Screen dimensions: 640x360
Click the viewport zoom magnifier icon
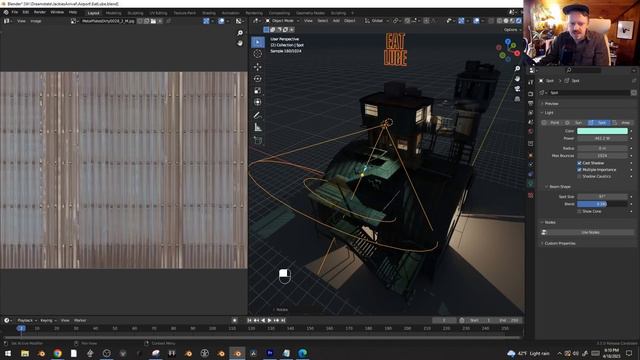[x=517, y=69]
